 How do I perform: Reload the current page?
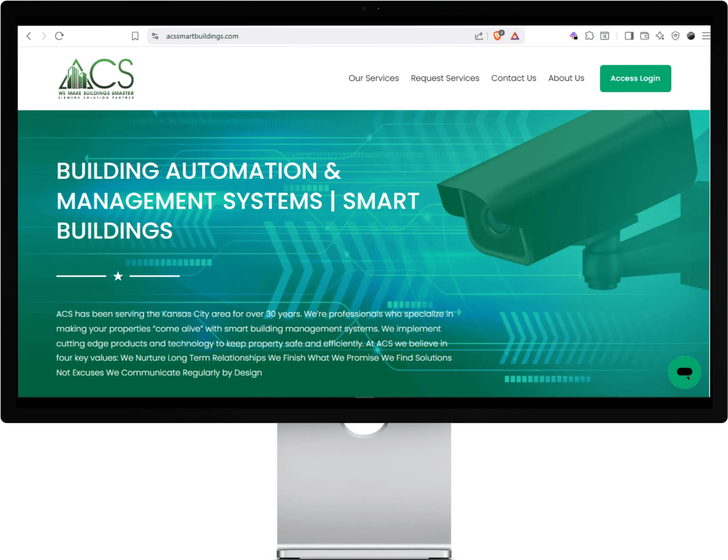click(x=59, y=36)
